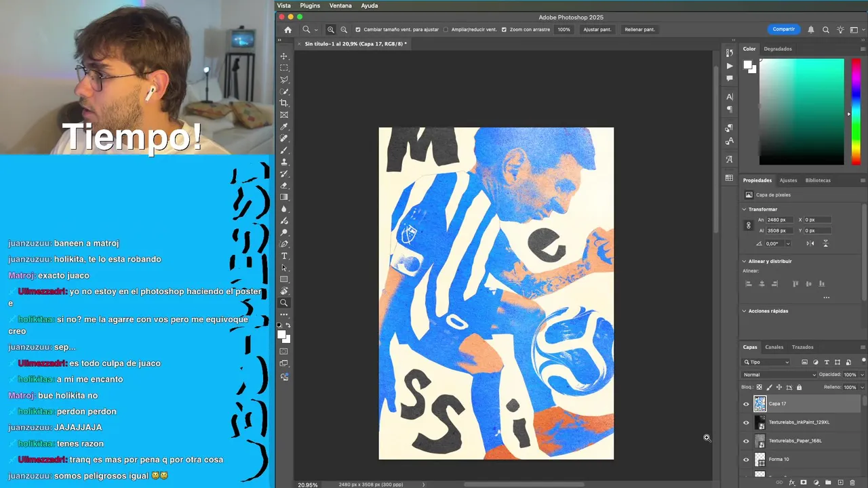The image size is (868, 488).
Task: Select the Path Selection tool
Action: point(284,268)
